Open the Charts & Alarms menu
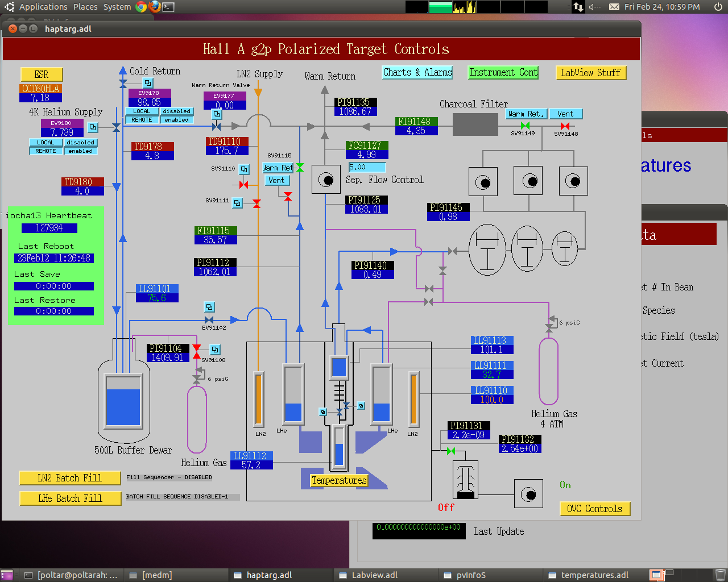Screen dimensions: 728x582 click(417, 72)
